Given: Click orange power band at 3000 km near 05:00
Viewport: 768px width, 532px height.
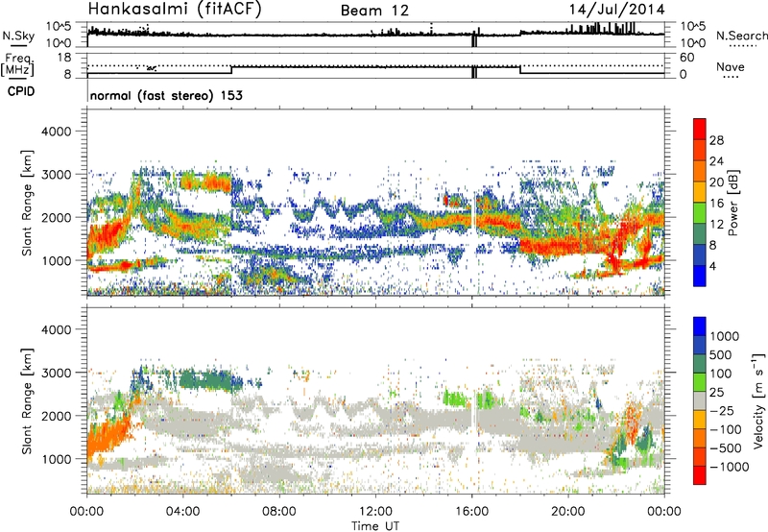Looking at the screenshot, I should (205, 182).
